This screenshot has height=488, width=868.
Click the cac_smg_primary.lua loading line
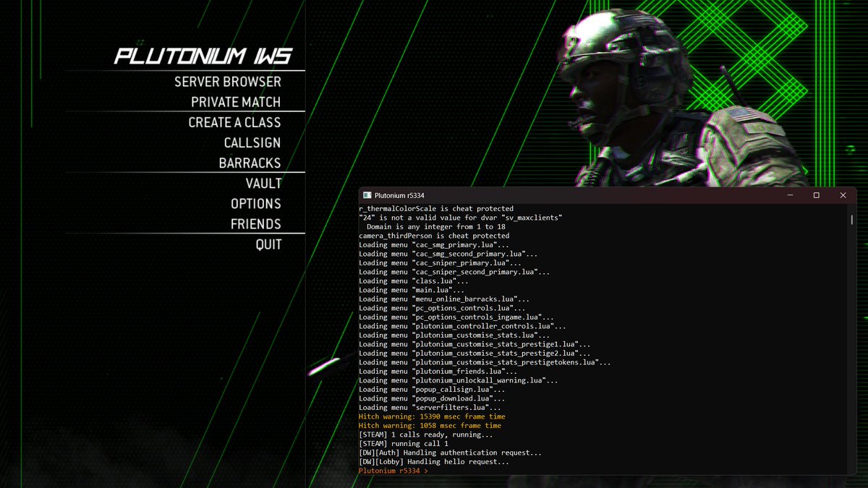click(x=434, y=245)
